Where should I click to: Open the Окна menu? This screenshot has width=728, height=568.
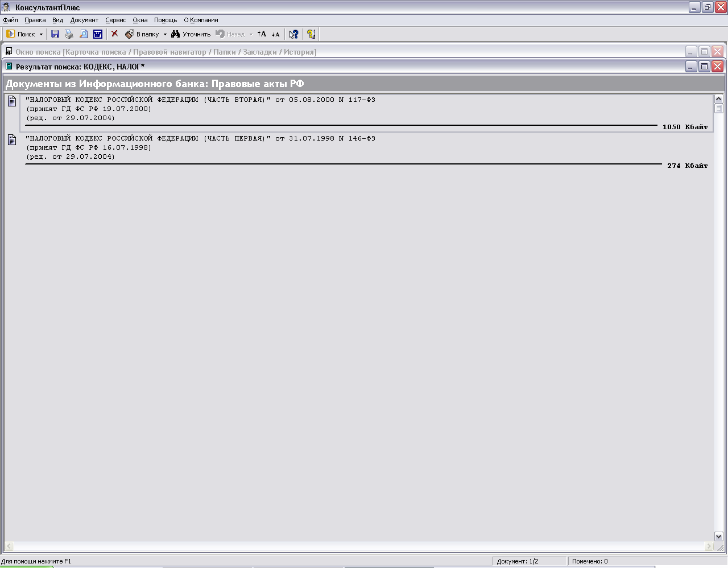[140, 20]
